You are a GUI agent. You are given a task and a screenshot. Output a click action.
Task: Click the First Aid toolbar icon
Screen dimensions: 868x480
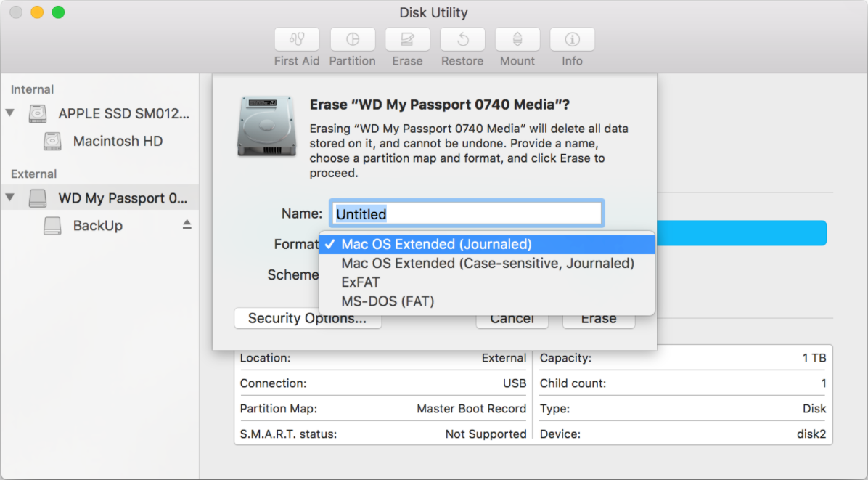coord(297,39)
